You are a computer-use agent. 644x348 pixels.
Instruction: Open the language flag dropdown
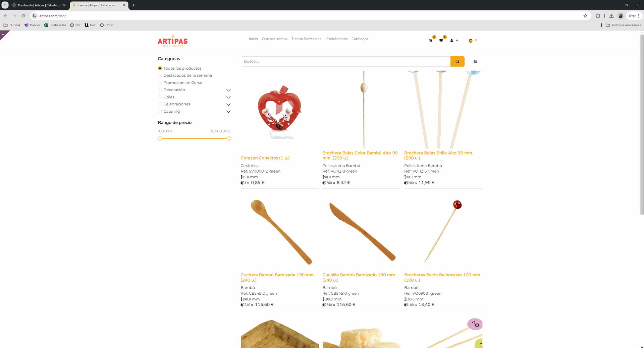[473, 41]
